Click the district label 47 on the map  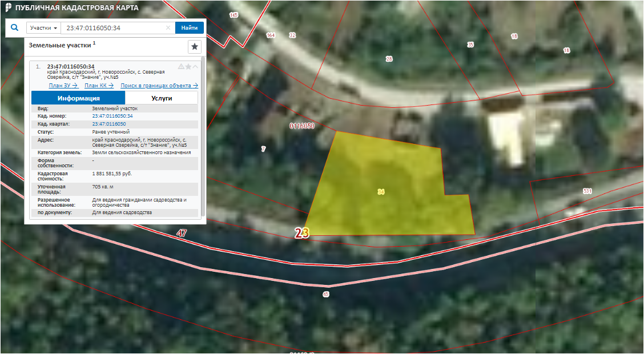tap(182, 234)
